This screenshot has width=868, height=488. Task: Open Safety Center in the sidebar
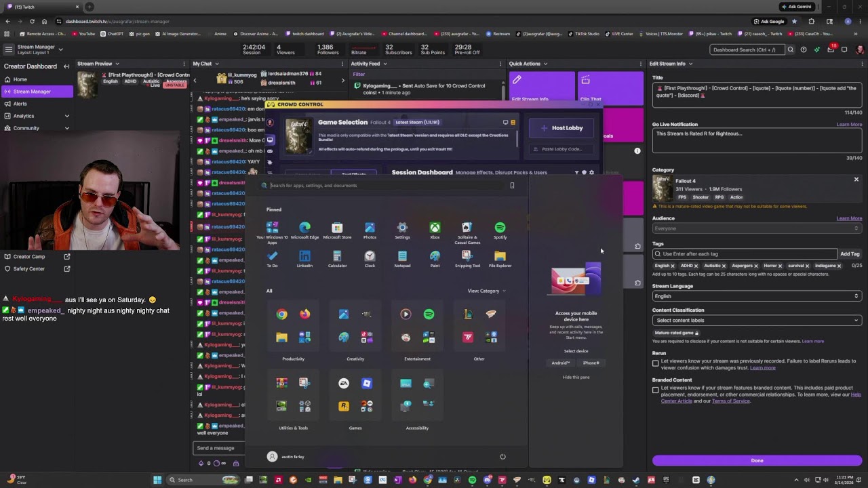(37, 268)
